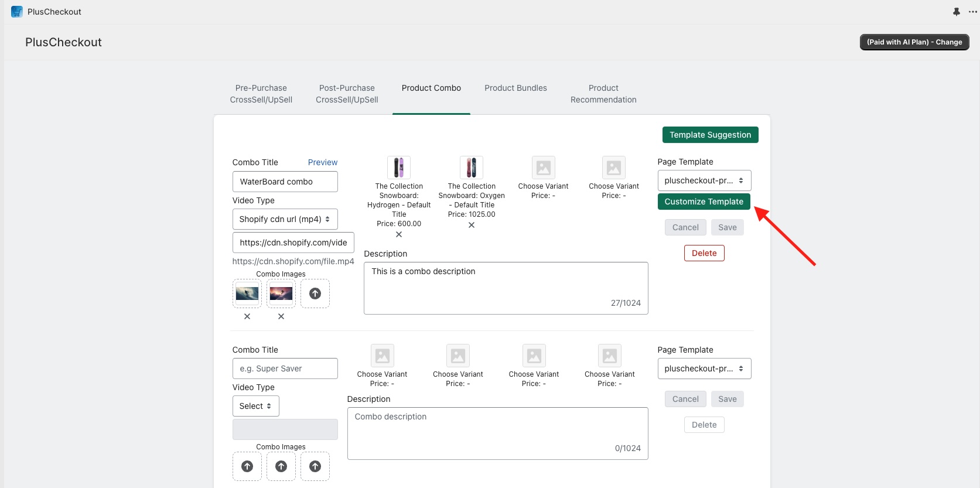Click the red Delete button for first combo
This screenshot has height=488, width=980.
tap(704, 253)
